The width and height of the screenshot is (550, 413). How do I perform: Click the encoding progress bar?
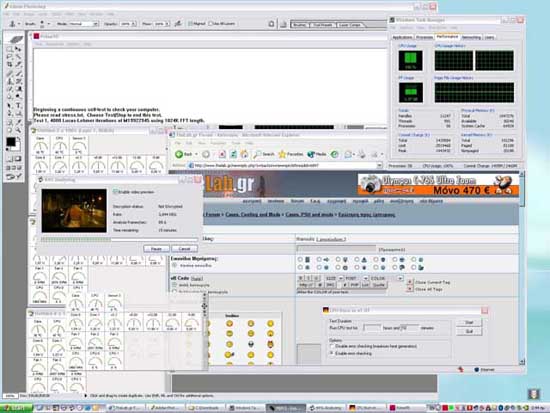coord(119,240)
